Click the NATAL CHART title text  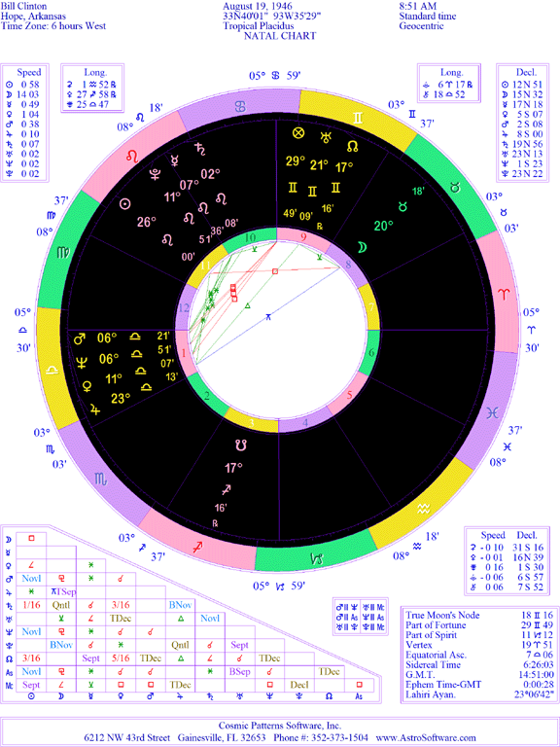pos(280,36)
